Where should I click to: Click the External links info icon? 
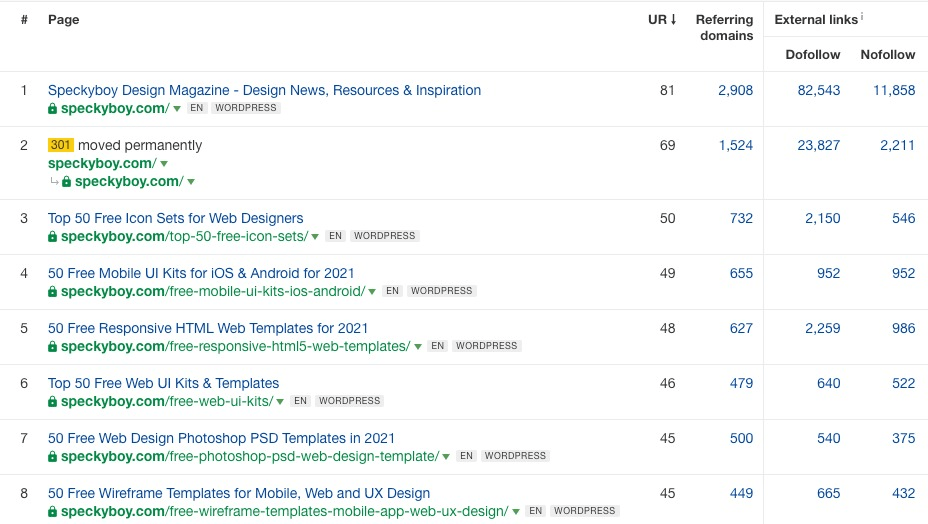pos(862,17)
